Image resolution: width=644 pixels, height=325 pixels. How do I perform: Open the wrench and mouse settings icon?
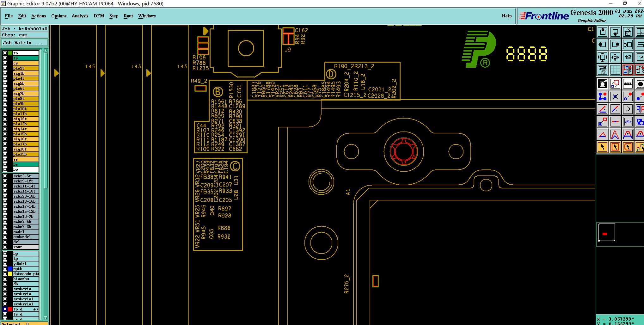pyautogui.click(x=603, y=70)
